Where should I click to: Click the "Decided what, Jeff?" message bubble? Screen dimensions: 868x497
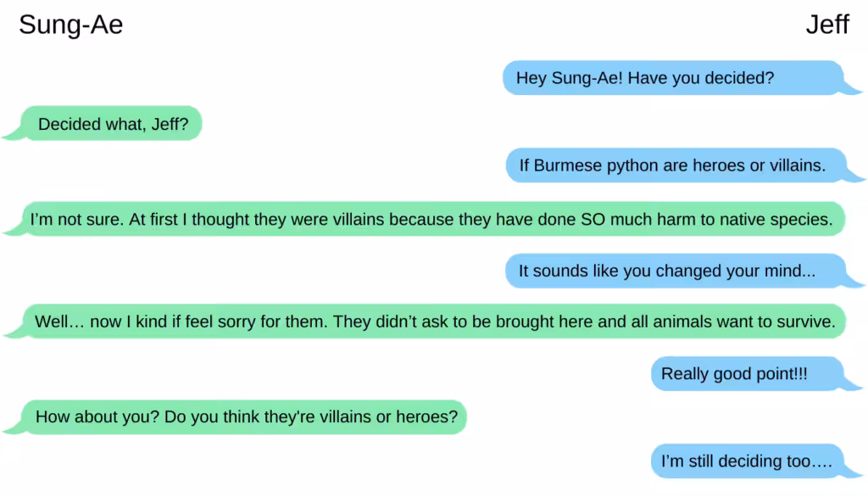113,125
